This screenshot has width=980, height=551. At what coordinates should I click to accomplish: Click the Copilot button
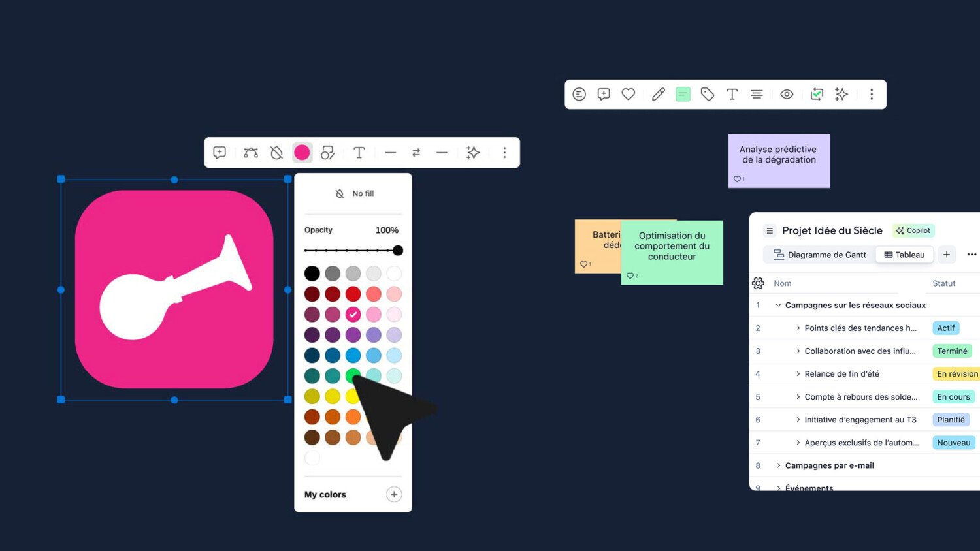click(913, 230)
